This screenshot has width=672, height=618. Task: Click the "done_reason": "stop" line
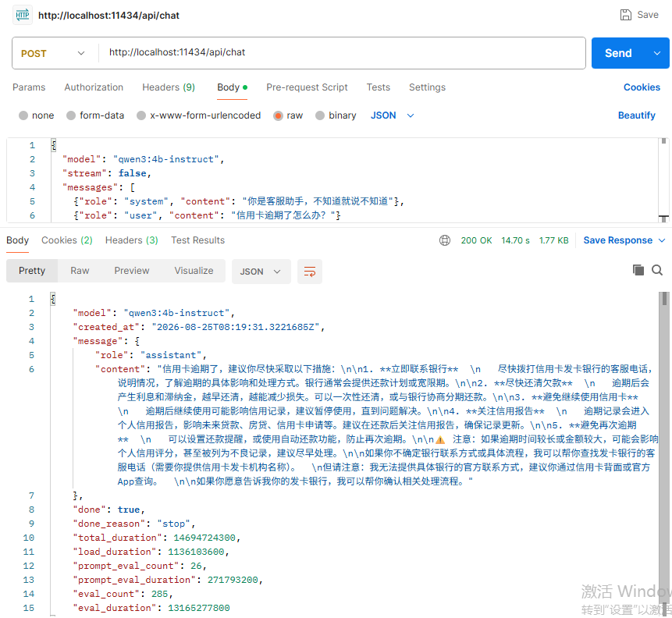[x=134, y=524]
